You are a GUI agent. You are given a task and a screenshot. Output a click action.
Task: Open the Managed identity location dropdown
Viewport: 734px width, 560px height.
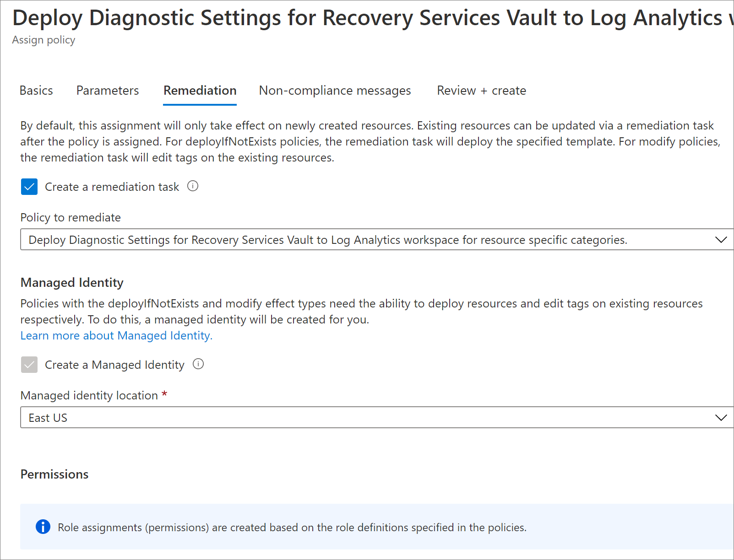click(x=377, y=418)
